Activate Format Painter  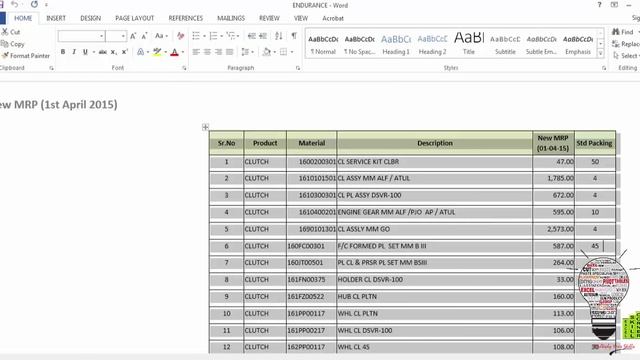[x=25, y=56]
